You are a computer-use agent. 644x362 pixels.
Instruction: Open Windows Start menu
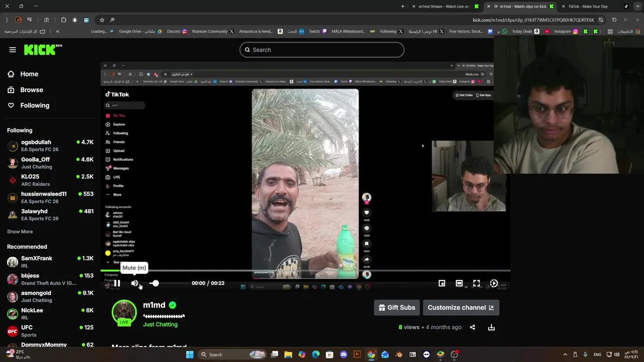click(x=190, y=354)
